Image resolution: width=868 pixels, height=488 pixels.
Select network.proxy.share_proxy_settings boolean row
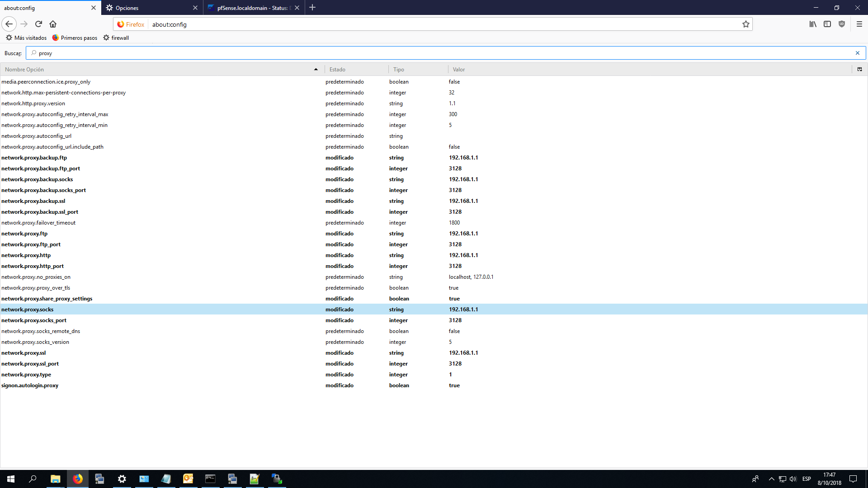pos(47,299)
